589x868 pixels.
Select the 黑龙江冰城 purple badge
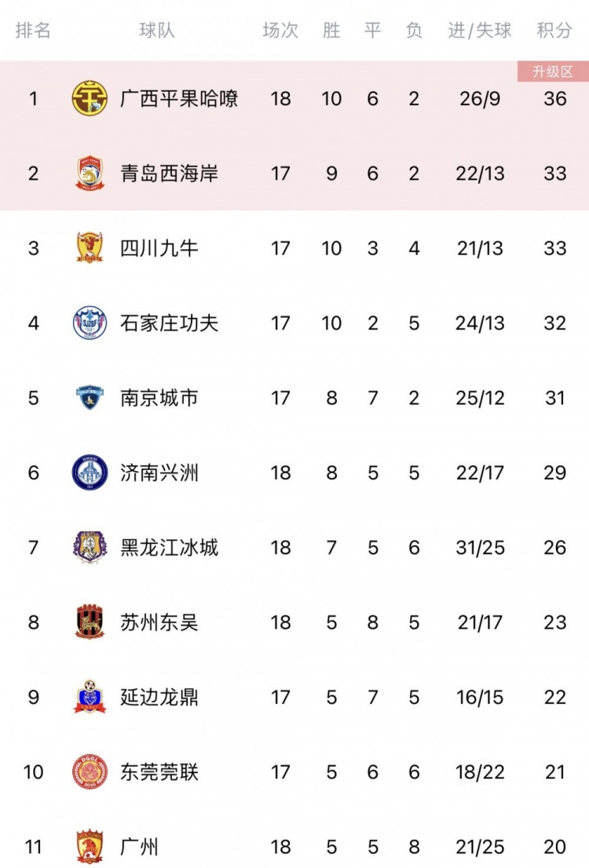(90, 547)
